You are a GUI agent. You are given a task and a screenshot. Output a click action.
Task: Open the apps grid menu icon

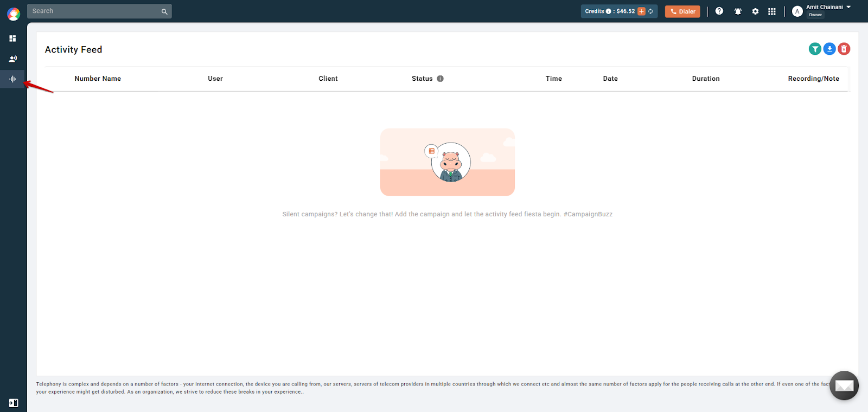coord(772,11)
